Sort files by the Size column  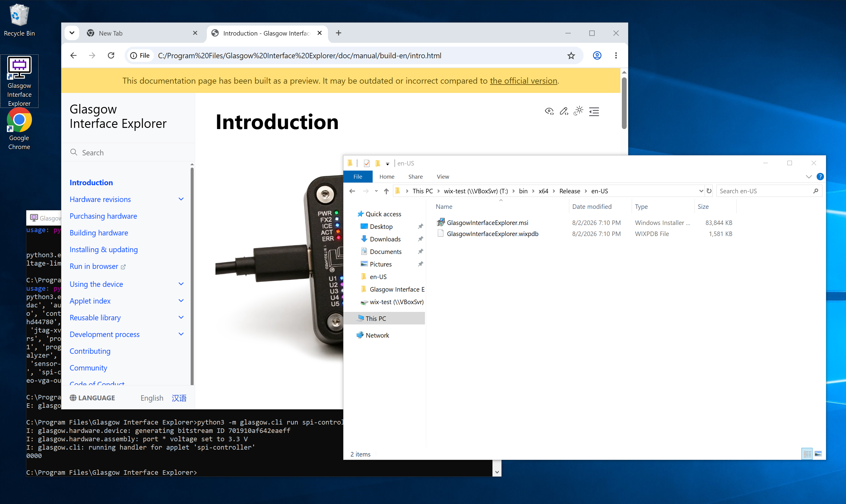point(703,206)
